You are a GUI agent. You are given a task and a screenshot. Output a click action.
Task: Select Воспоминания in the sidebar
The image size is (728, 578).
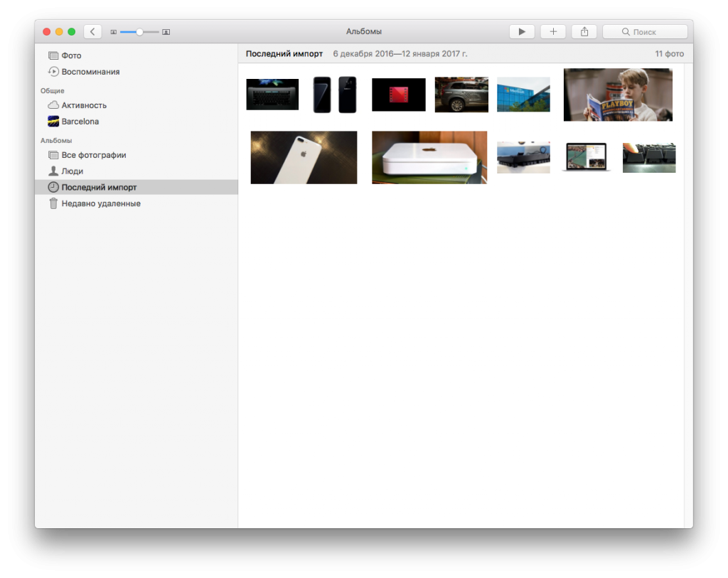point(90,72)
